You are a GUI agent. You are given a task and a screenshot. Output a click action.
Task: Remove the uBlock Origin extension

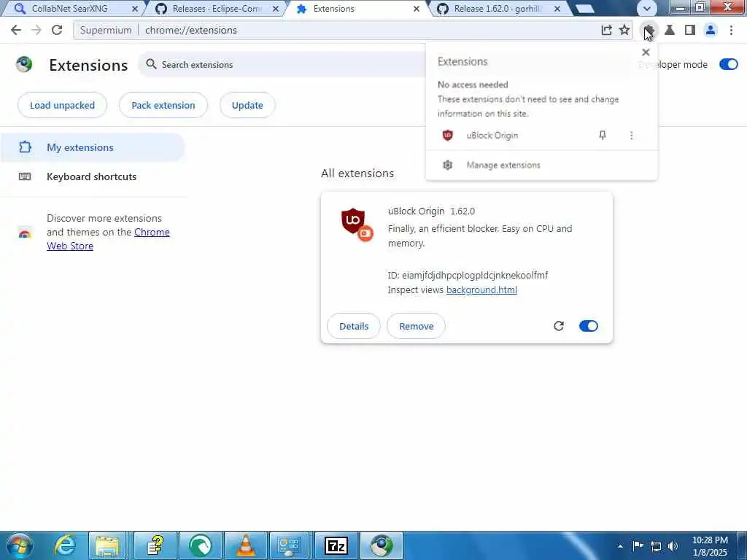417,326
